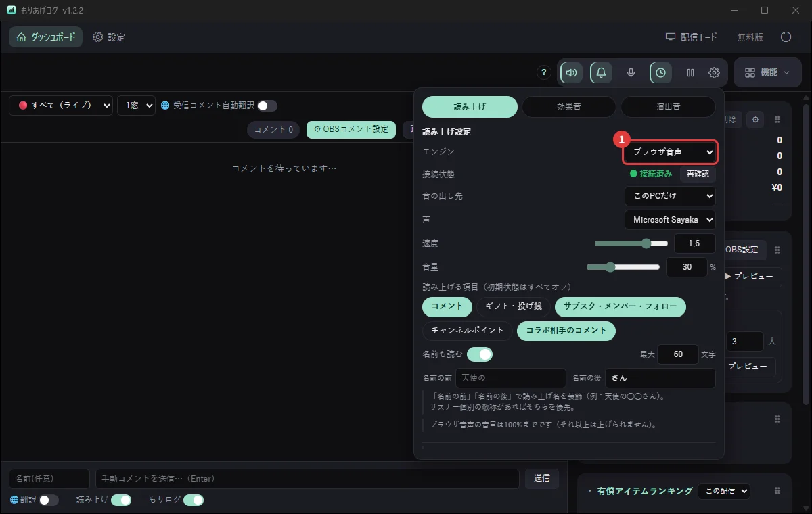Click the 無料版 label
Image resolution: width=812 pixels, height=514 pixels.
(x=750, y=37)
